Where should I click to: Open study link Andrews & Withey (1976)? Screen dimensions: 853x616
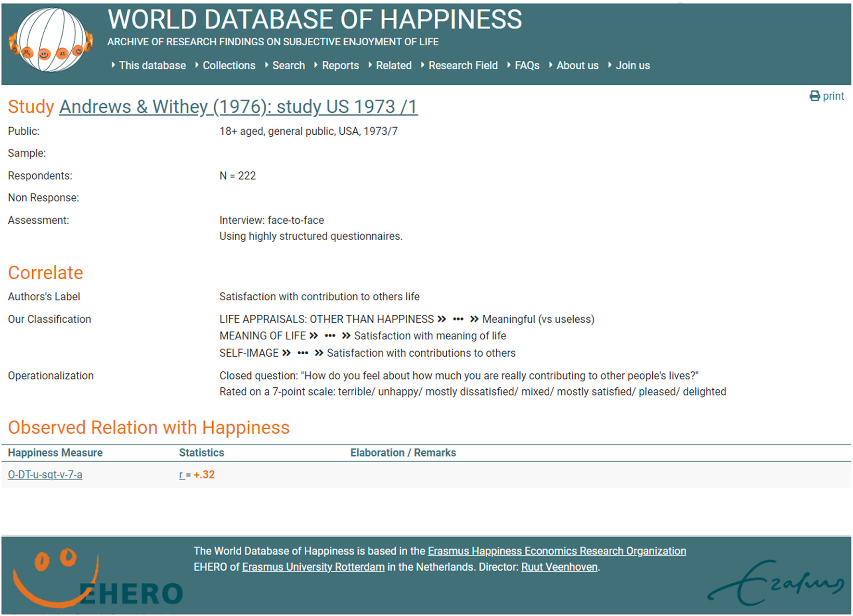click(238, 107)
